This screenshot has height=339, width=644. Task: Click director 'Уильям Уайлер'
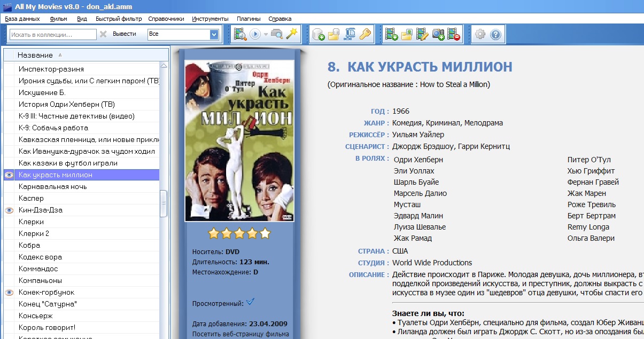(418, 135)
